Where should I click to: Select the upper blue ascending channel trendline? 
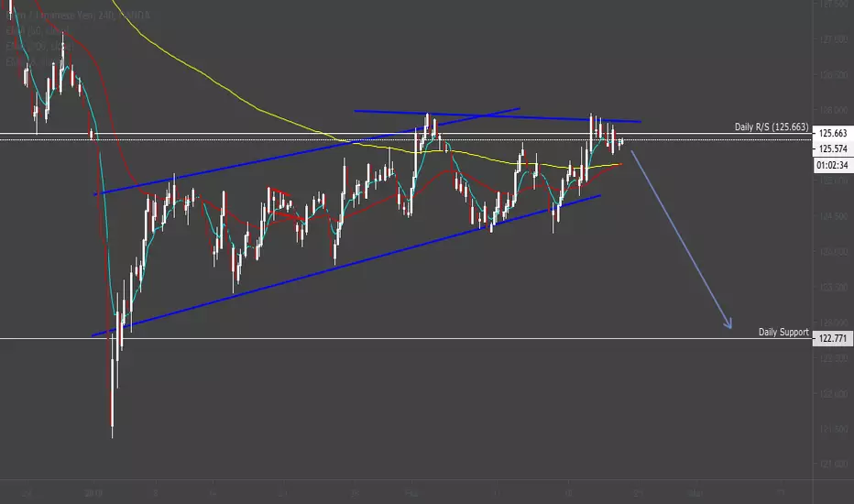(x=307, y=151)
